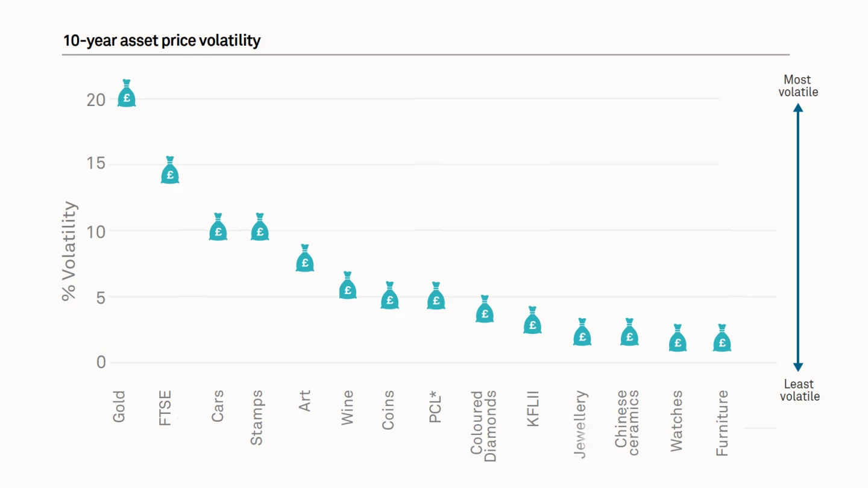The image size is (868, 488).
Task: Click the Jewellery money bag marker
Action: (582, 334)
